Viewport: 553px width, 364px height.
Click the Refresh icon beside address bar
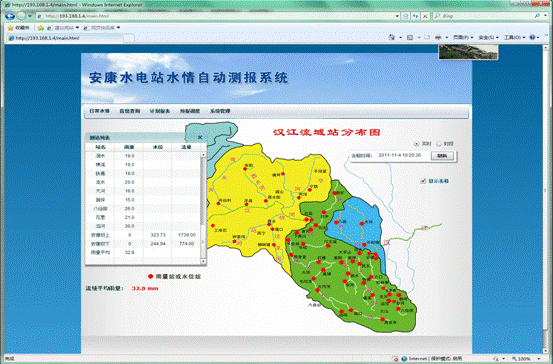(x=415, y=16)
